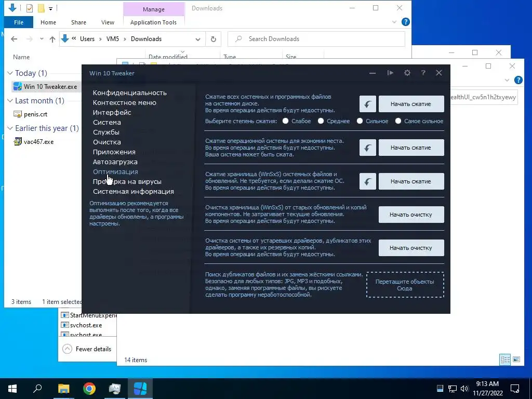The width and height of the screenshot is (532, 399).
Task: Click the Win 10 Tweaker play-next icon in title bar
Action: [x=390, y=73]
